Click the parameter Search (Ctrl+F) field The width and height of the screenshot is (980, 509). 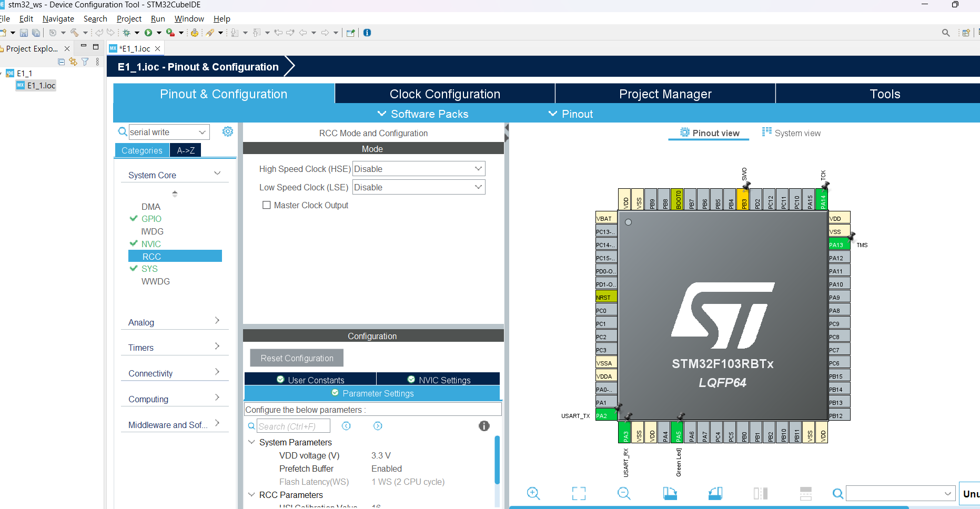pos(294,426)
